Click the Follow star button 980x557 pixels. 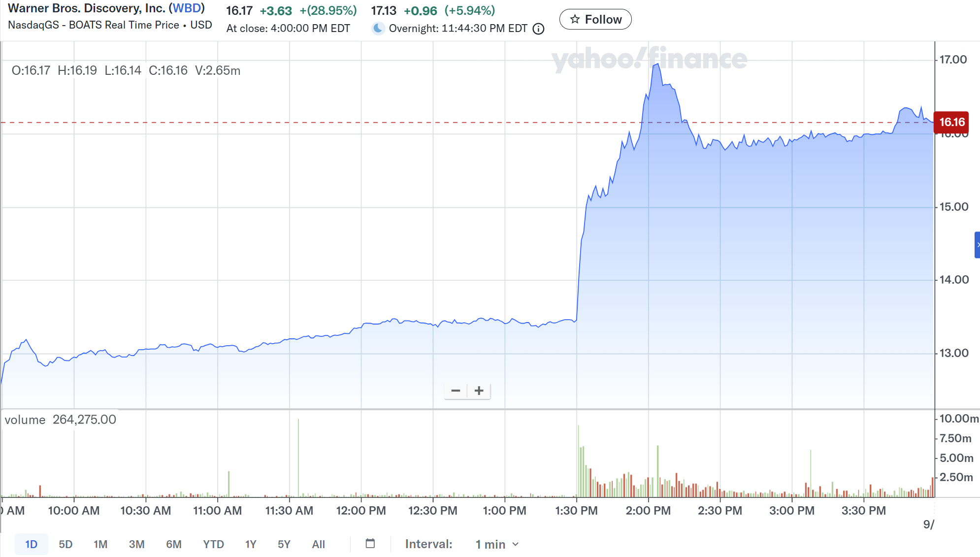tap(595, 19)
